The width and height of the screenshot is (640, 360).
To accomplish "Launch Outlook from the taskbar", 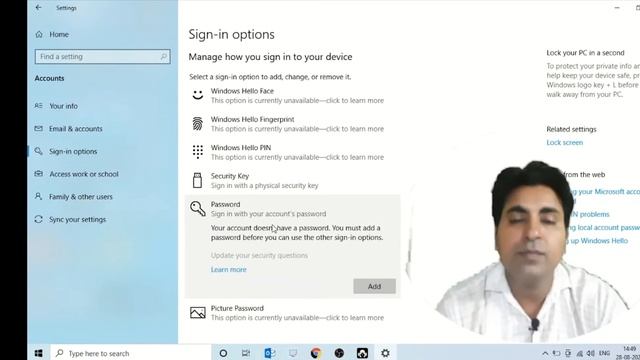I will [269, 353].
